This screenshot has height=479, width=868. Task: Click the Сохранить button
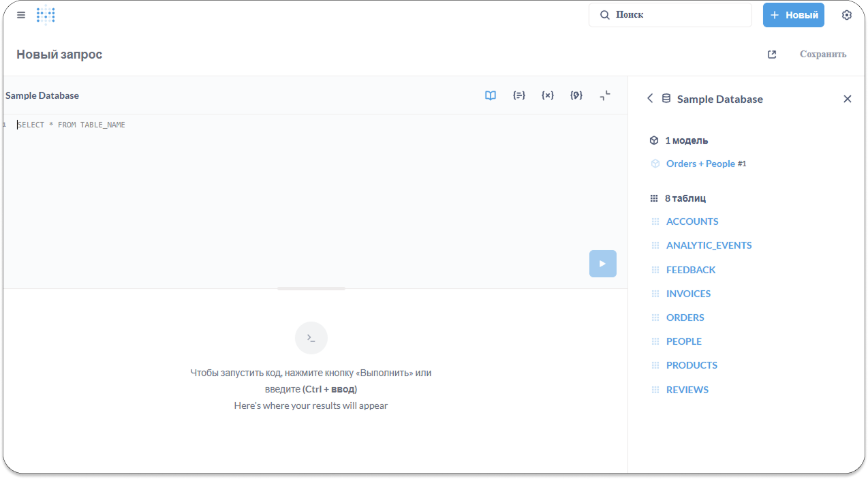(x=822, y=55)
